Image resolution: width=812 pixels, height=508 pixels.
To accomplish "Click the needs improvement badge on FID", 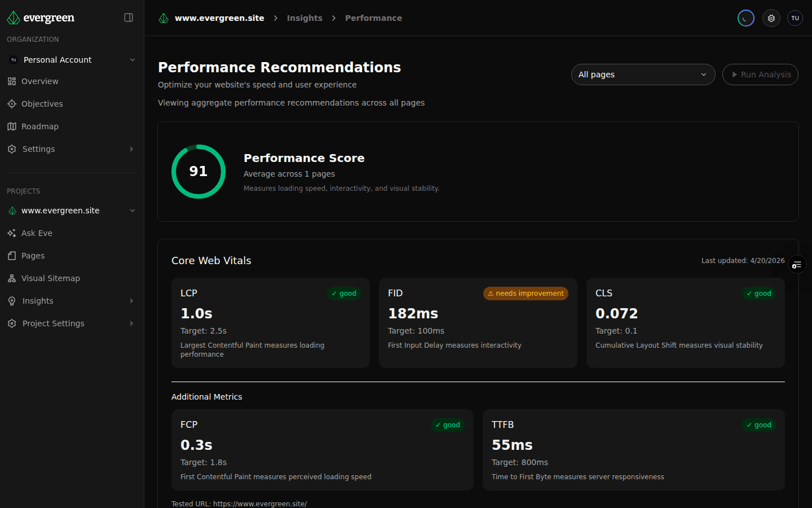I will [x=525, y=293].
